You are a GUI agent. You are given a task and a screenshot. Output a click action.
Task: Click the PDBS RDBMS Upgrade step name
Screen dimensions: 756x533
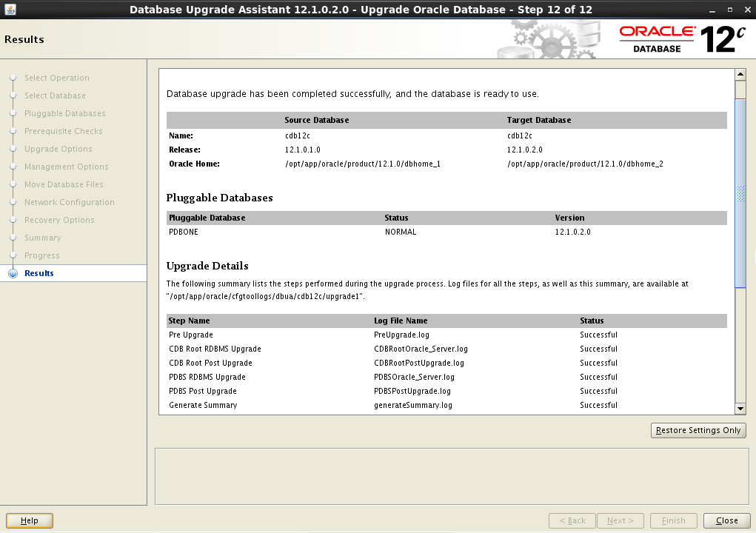tap(207, 377)
